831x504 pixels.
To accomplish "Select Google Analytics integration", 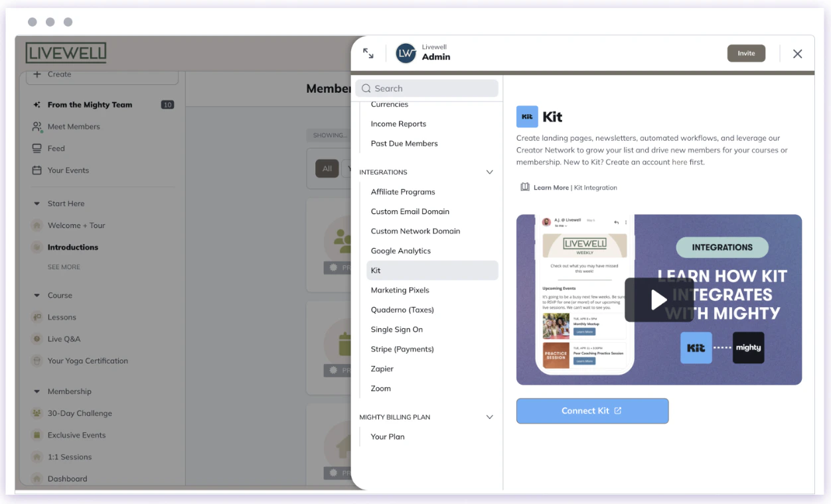I will click(401, 251).
